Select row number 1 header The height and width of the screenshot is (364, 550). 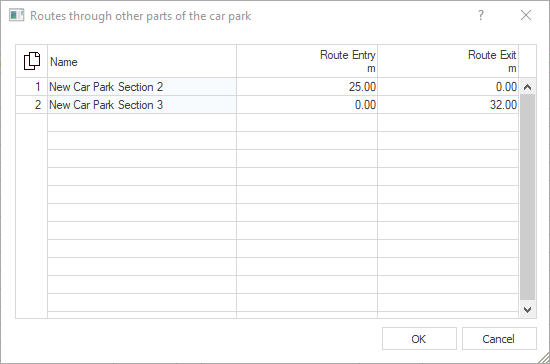[x=31, y=87]
